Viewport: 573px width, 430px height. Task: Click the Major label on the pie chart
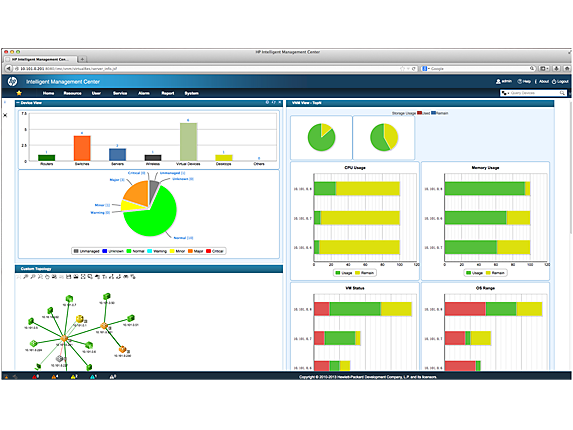[x=117, y=180]
